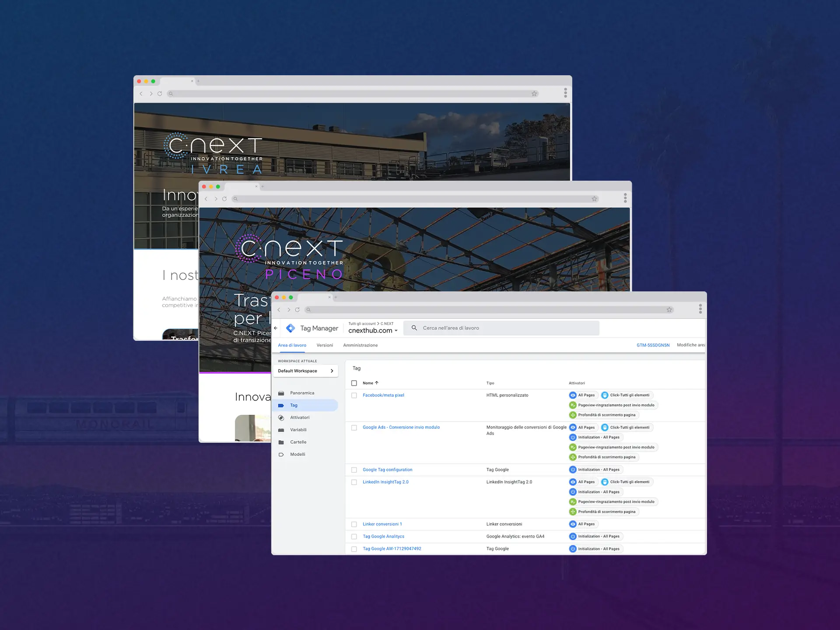Reload the Piceno browser window
The width and height of the screenshot is (840, 630).
[224, 199]
